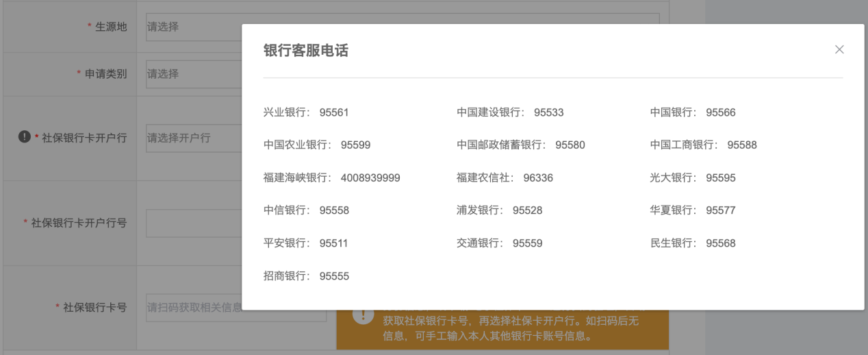Select 华夏银行 phone number 95577

[721, 210]
